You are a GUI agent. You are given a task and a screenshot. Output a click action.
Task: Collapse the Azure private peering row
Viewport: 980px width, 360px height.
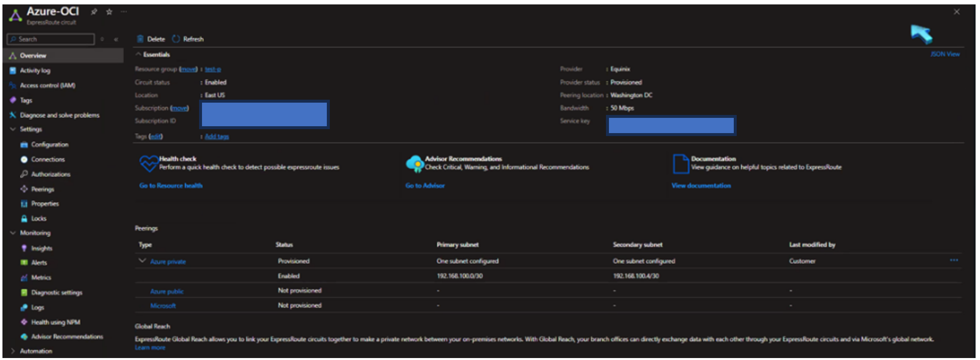tap(142, 261)
